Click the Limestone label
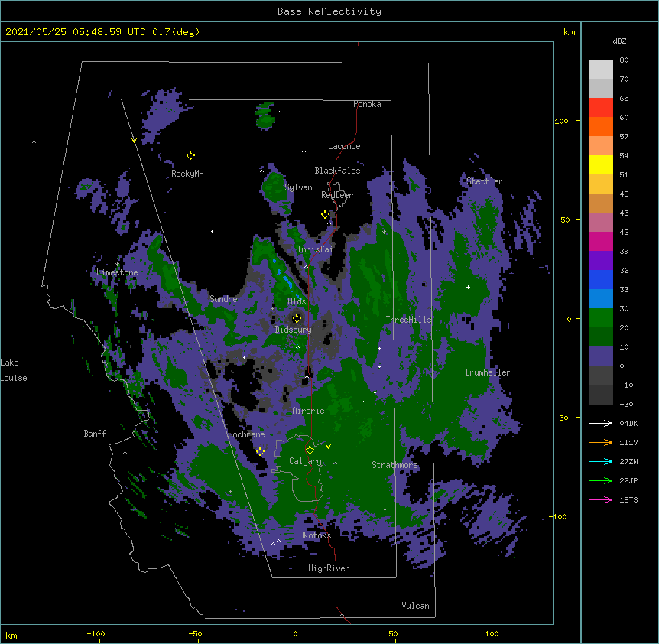 point(117,272)
